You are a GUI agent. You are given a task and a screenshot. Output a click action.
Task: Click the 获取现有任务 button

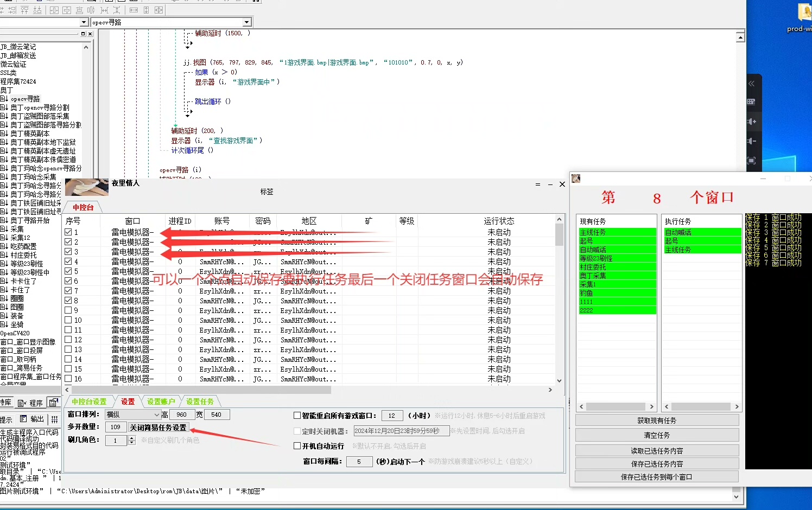tap(657, 420)
